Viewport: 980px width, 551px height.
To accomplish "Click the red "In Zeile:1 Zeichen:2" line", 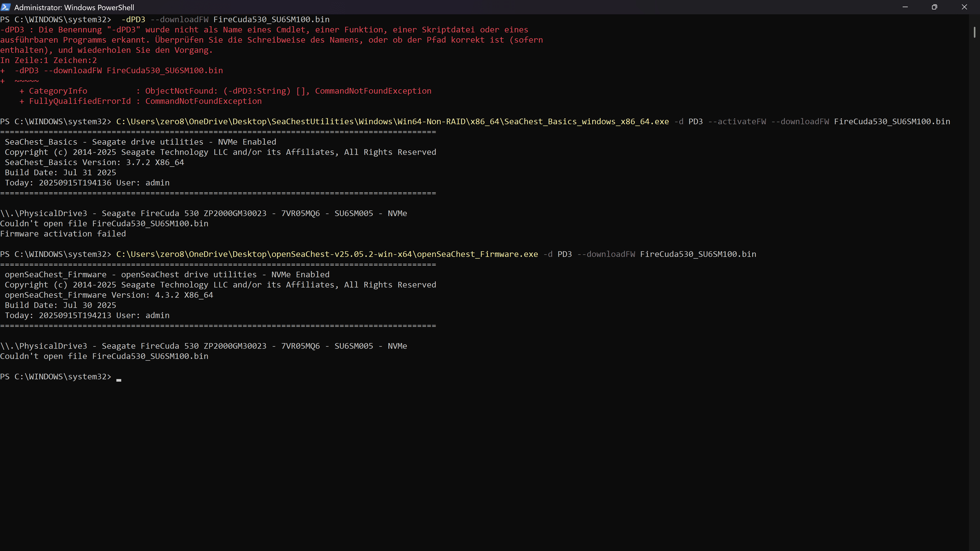I will coord(49,60).
